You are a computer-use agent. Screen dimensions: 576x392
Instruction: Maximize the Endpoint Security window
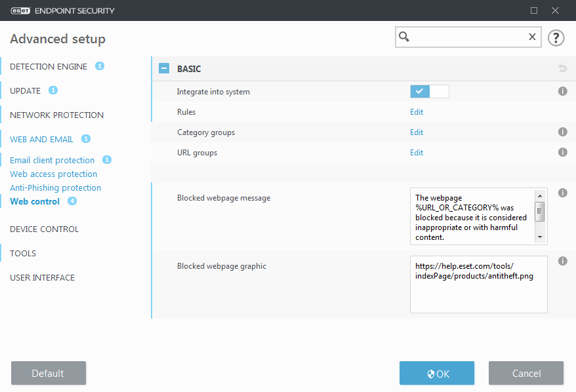pyautogui.click(x=534, y=10)
